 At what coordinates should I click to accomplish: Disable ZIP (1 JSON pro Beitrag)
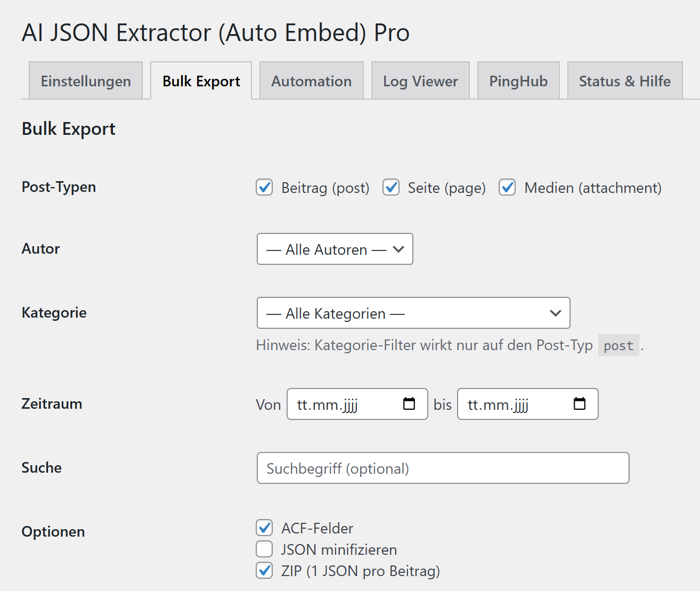tap(264, 571)
